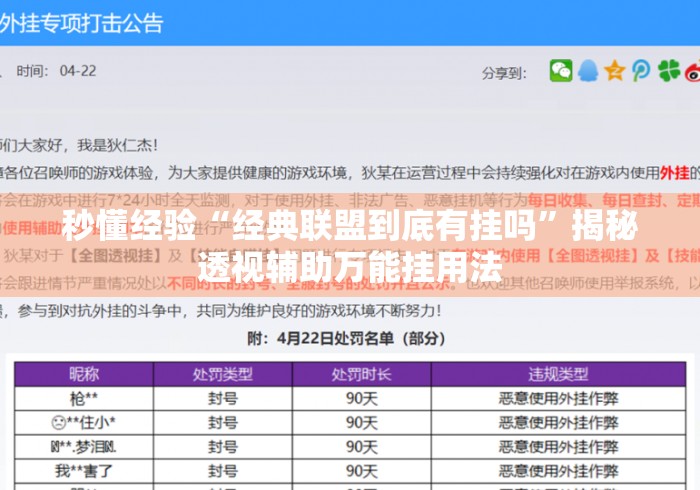
Task: Click the 分享到 label
Action: click(504, 73)
